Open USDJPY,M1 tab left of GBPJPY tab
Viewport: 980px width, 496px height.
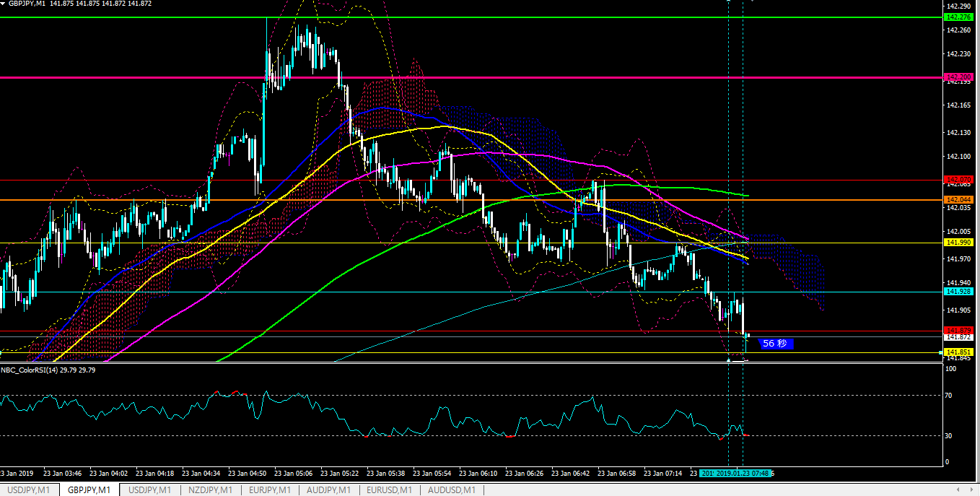(x=29, y=490)
